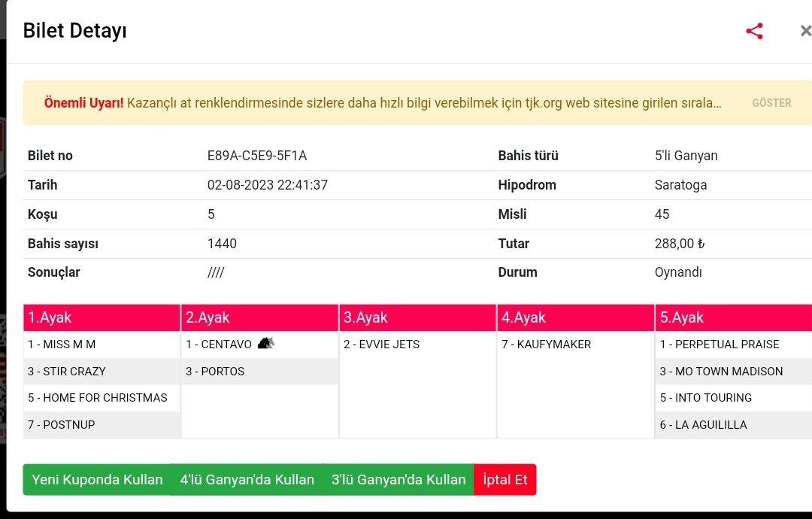Click horse 7 - POSTNUP

(x=61, y=425)
